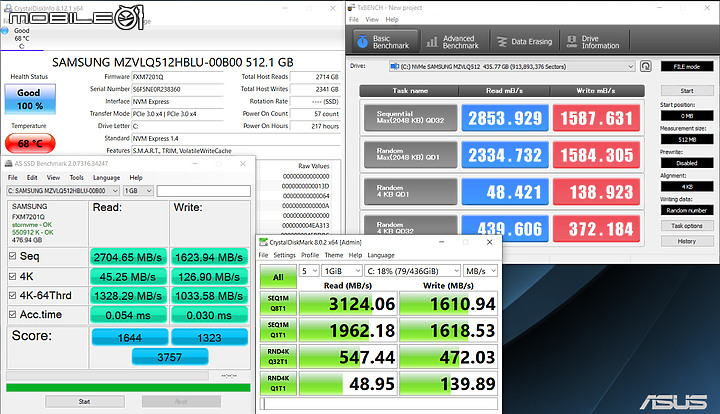
Task: Run SEQ1M Q8T1 test
Action: [278, 303]
